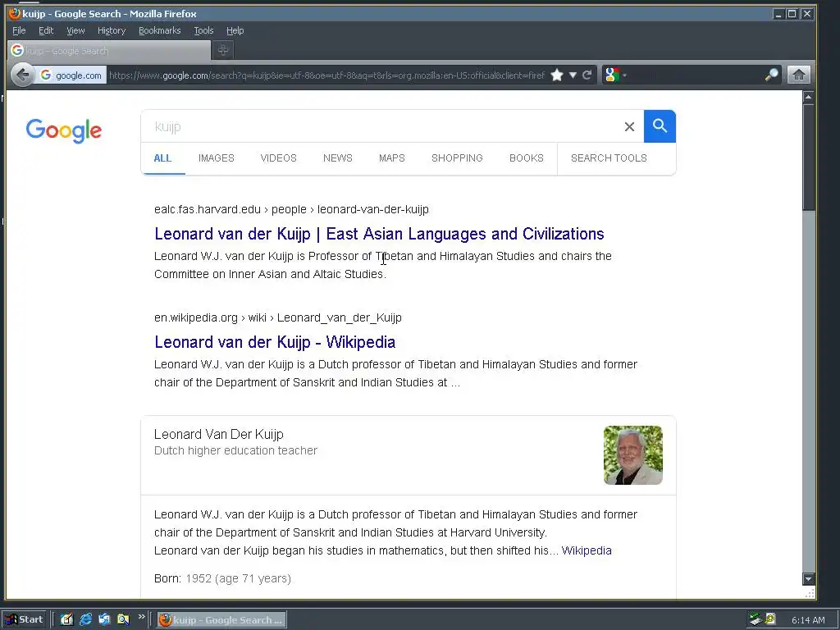
Task: Open a new tab with the plus button
Action: coord(223,50)
